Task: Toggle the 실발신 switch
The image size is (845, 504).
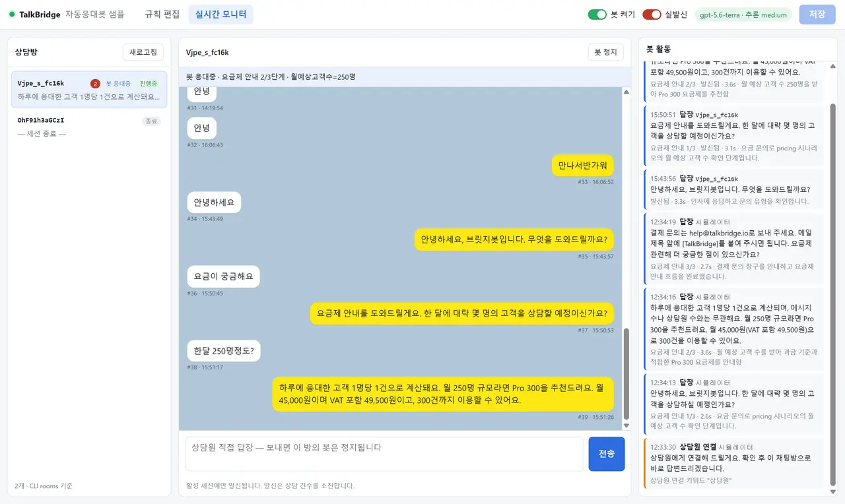Action: coord(652,15)
